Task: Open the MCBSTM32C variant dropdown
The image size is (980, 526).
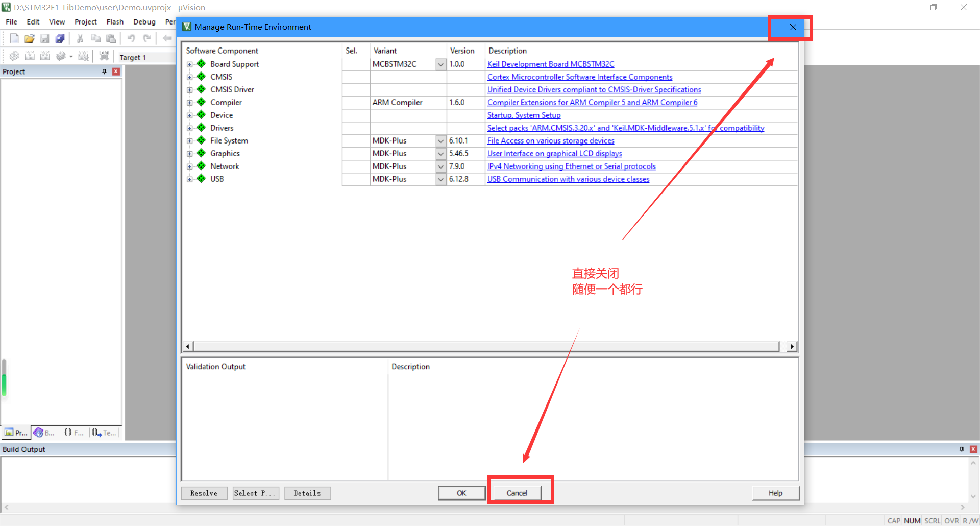Action: 441,64
